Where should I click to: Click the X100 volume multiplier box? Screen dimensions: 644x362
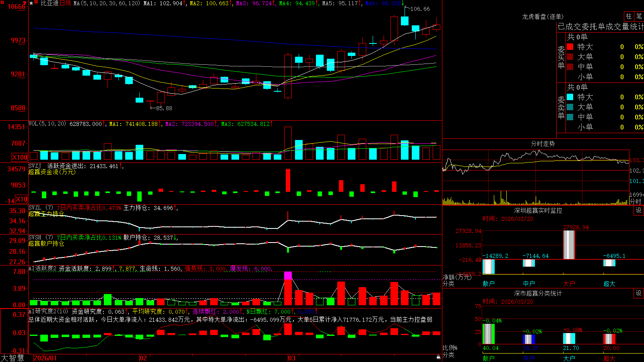click(20, 157)
